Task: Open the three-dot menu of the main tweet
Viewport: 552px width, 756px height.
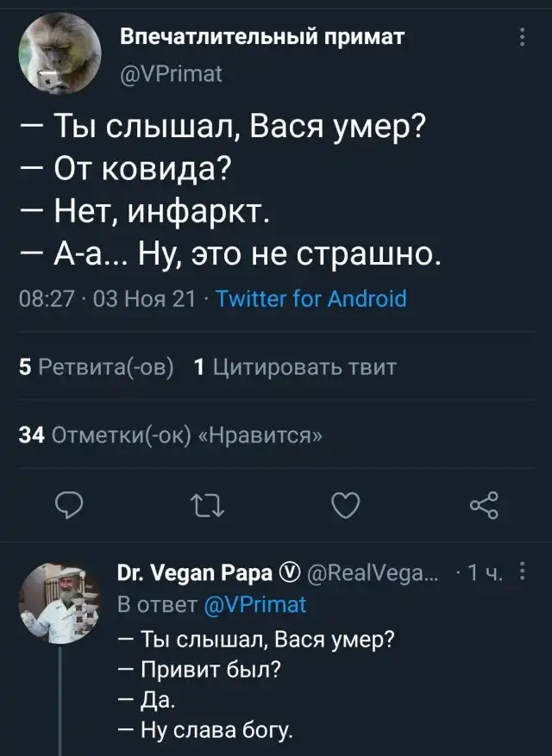Action: click(523, 38)
